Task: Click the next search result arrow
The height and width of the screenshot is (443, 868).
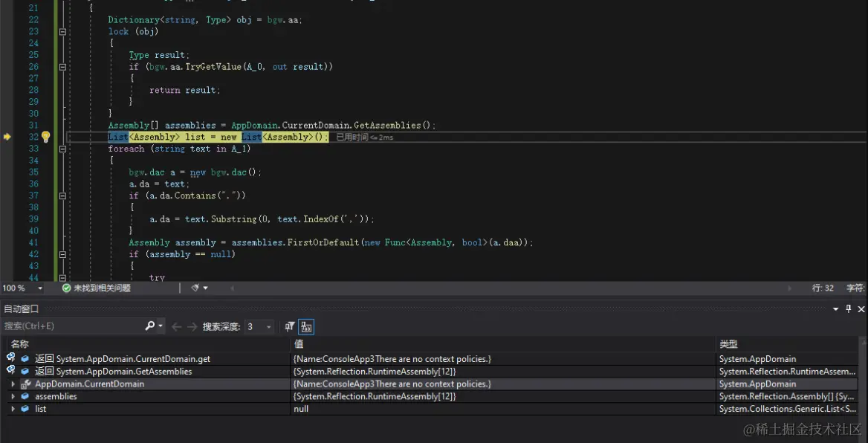Action: pyautogui.click(x=192, y=327)
